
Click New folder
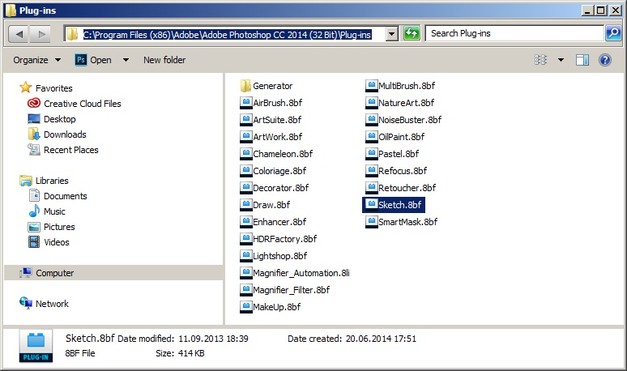[164, 60]
